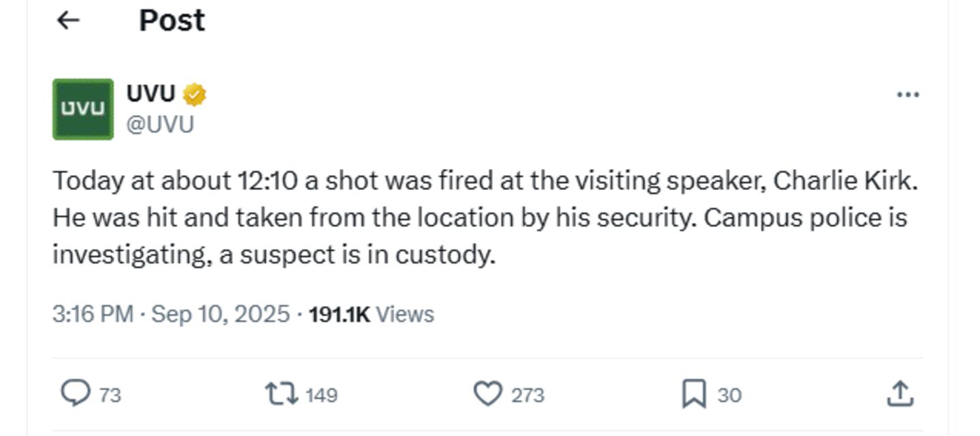Bookmark the post with the bookmark icon

point(693,394)
